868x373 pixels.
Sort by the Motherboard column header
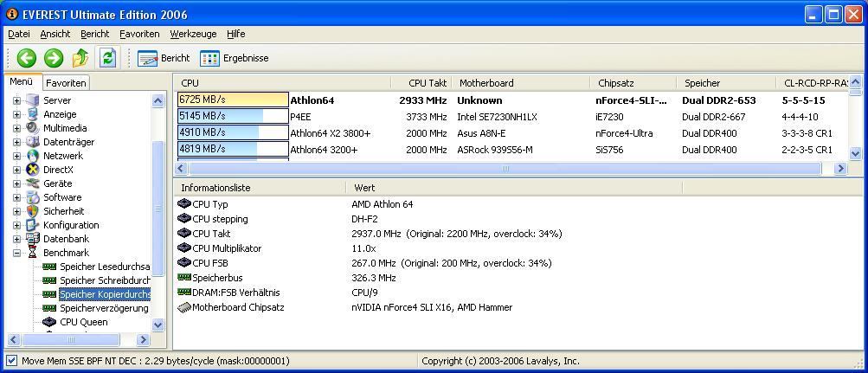(x=522, y=83)
